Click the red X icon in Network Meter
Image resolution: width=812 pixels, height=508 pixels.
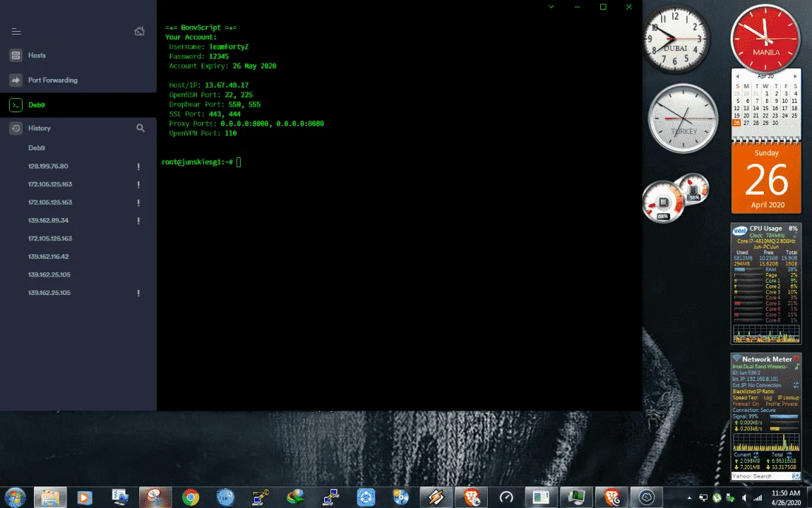pos(796,358)
